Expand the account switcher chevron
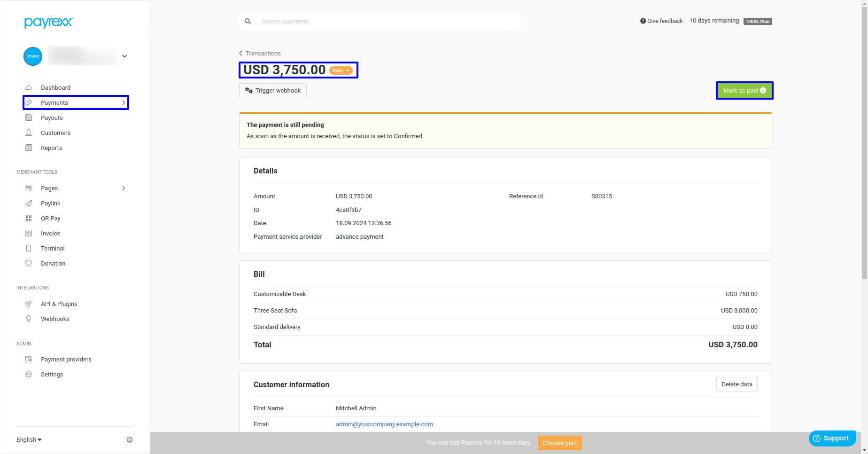The height and width of the screenshot is (454, 868). click(124, 56)
